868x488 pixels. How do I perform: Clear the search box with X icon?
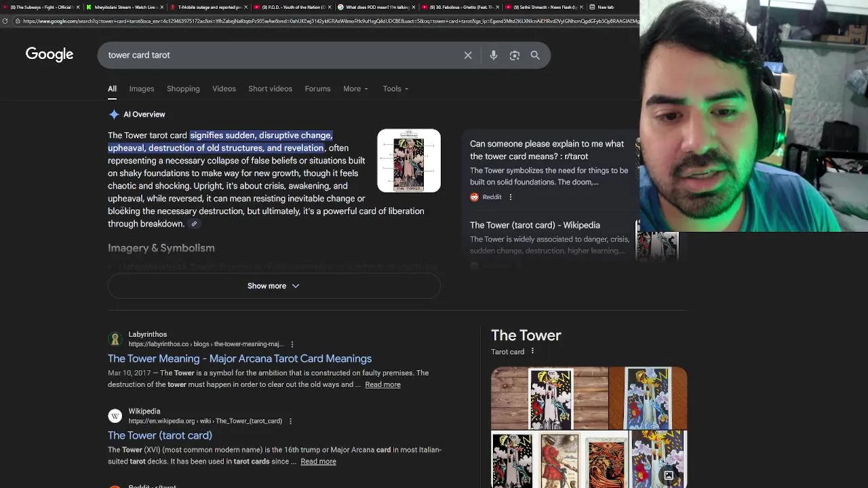coord(468,55)
